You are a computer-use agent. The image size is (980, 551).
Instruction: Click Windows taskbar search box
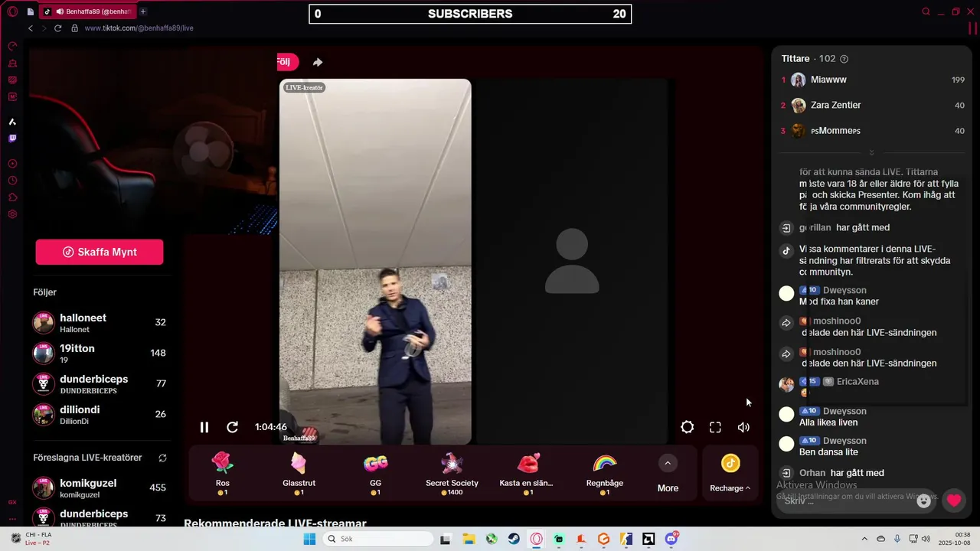(x=377, y=539)
